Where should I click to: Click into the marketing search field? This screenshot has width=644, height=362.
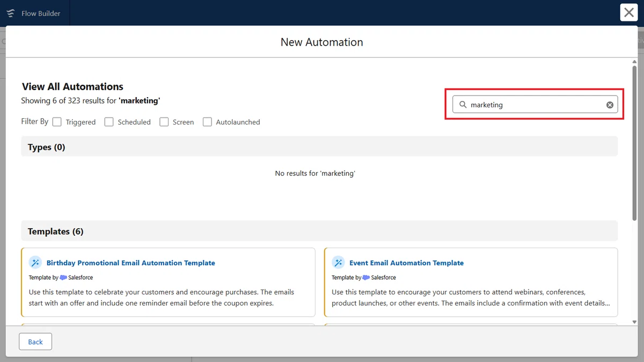(x=535, y=105)
